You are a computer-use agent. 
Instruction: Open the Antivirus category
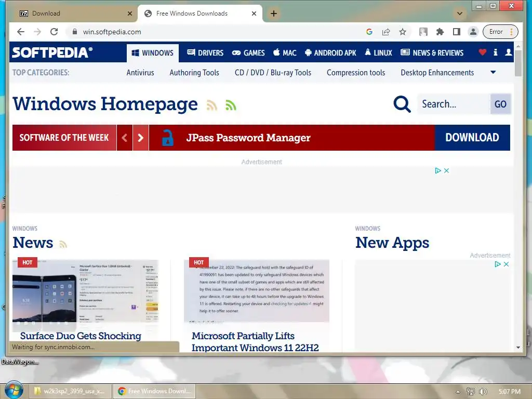click(x=140, y=73)
